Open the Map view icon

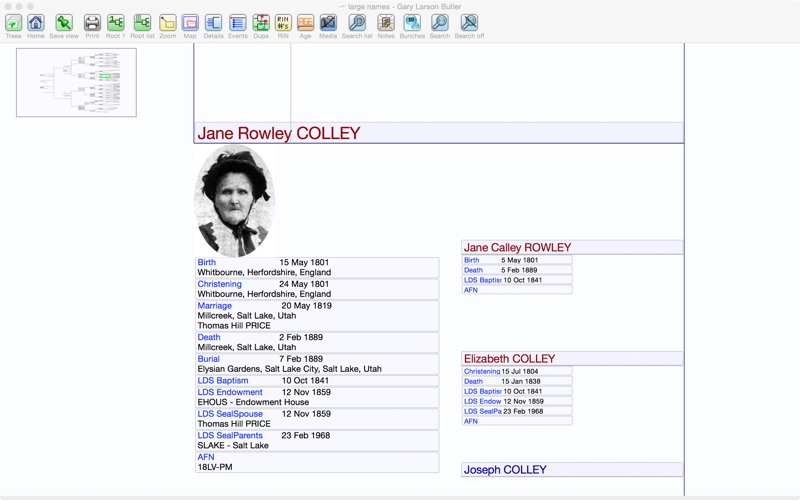tap(190, 23)
